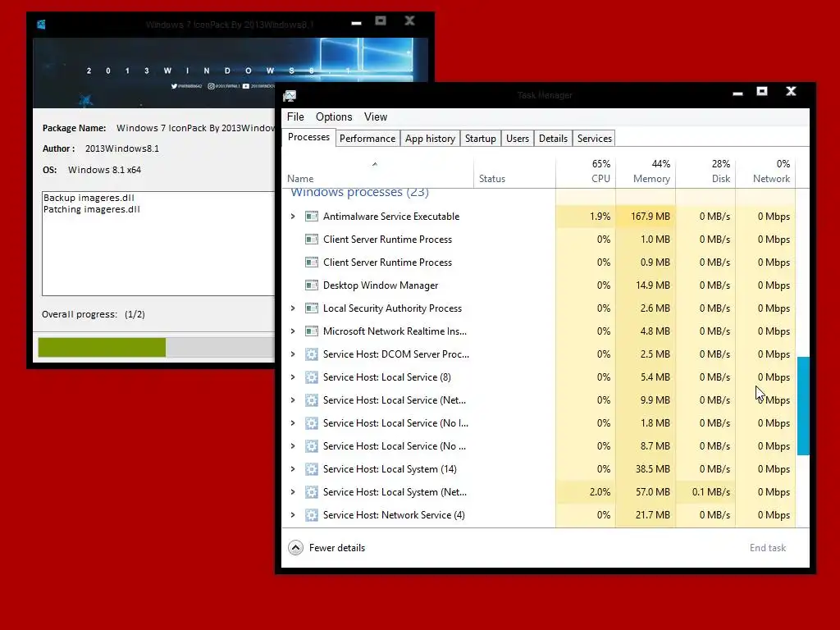Expand Service Host: Local Service (8) row

point(293,377)
